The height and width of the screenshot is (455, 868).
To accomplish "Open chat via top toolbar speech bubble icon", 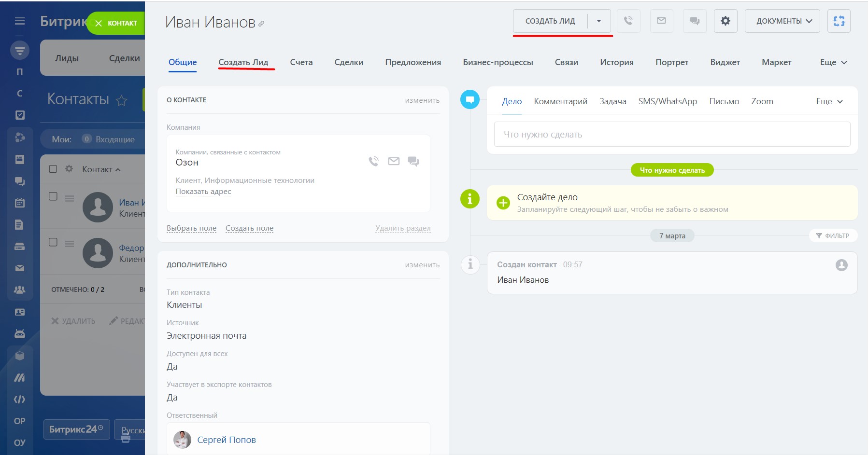I will tap(695, 21).
